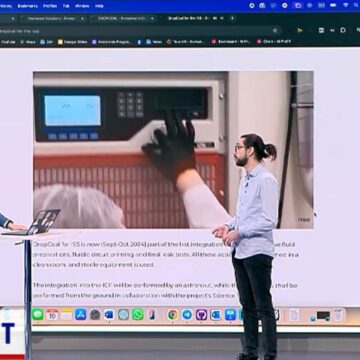Open Google Chrome from the Dock

pyautogui.click(x=173, y=314)
